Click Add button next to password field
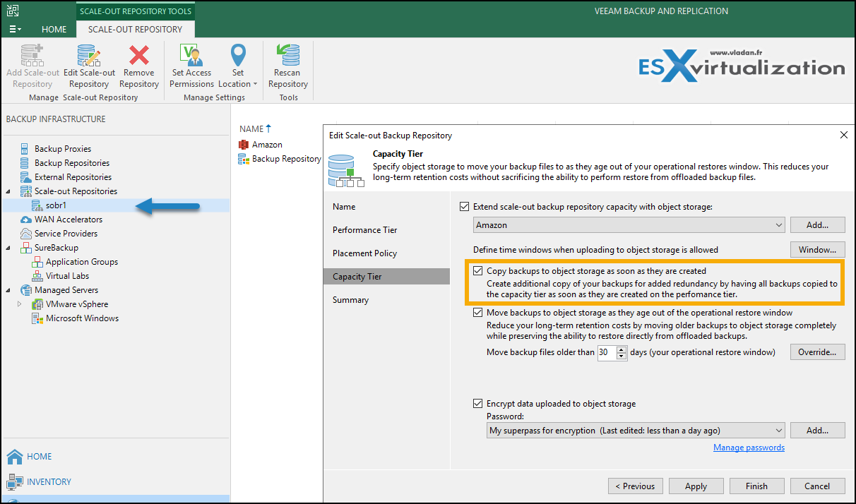 pos(817,431)
